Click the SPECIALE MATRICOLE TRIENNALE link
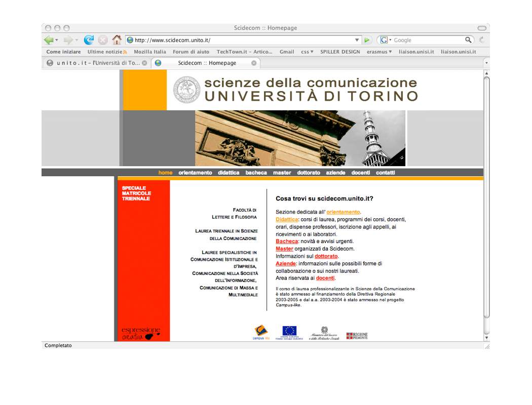This screenshot has width=532, height=405. point(136,193)
